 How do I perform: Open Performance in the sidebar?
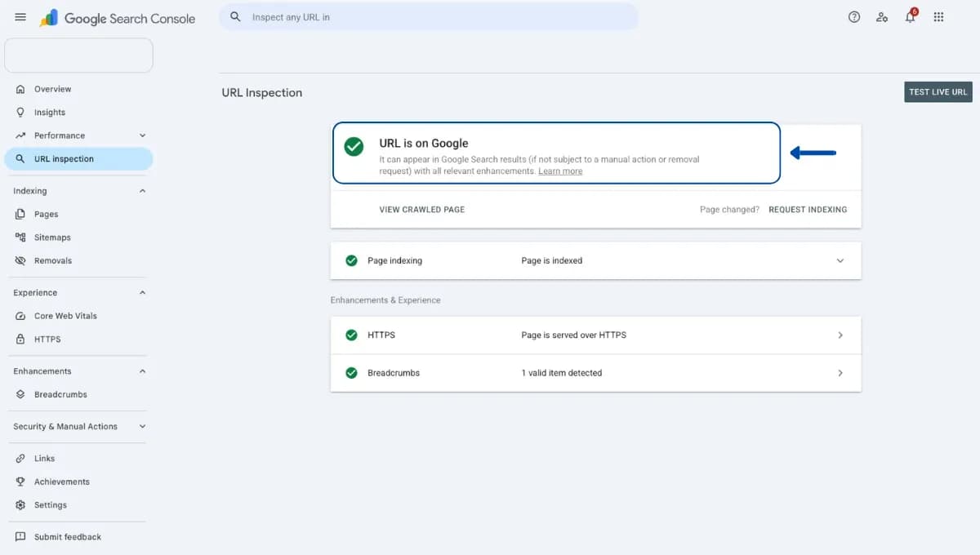pyautogui.click(x=60, y=135)
